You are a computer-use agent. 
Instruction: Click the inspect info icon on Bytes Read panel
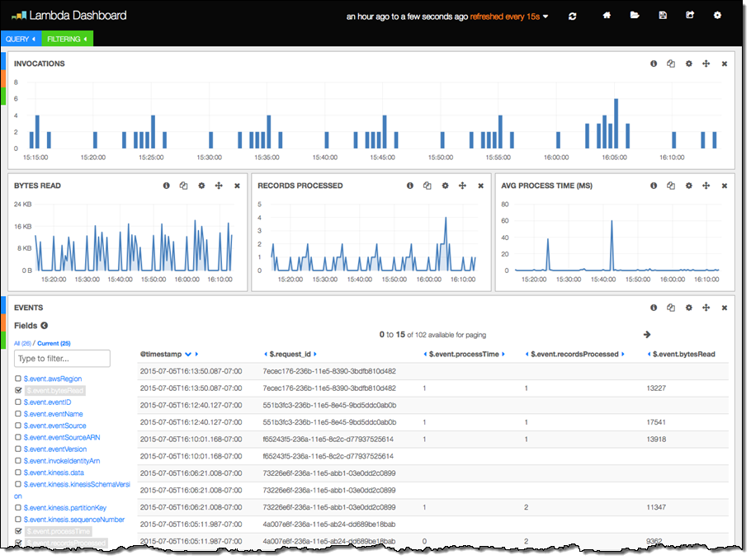167,186
